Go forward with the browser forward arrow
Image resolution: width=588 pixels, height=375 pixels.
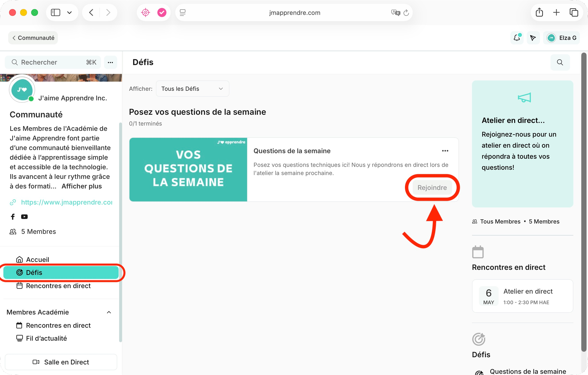(x=108, y=12)
